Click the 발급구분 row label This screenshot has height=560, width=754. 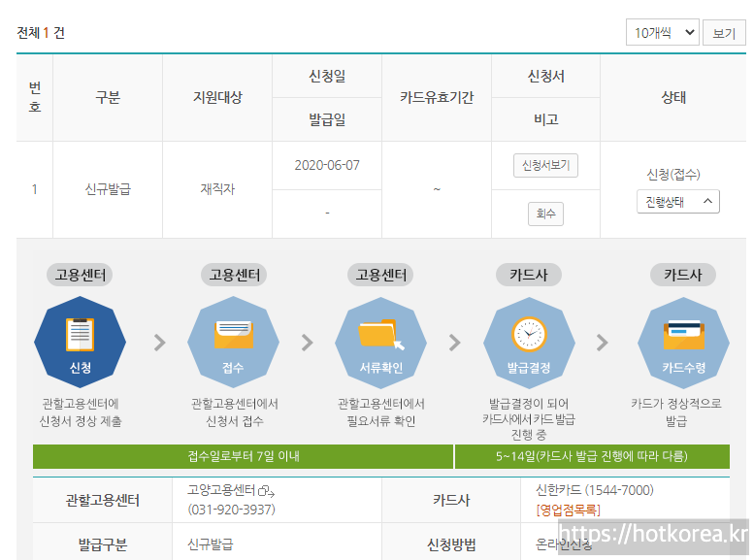(x=103, y=544)
